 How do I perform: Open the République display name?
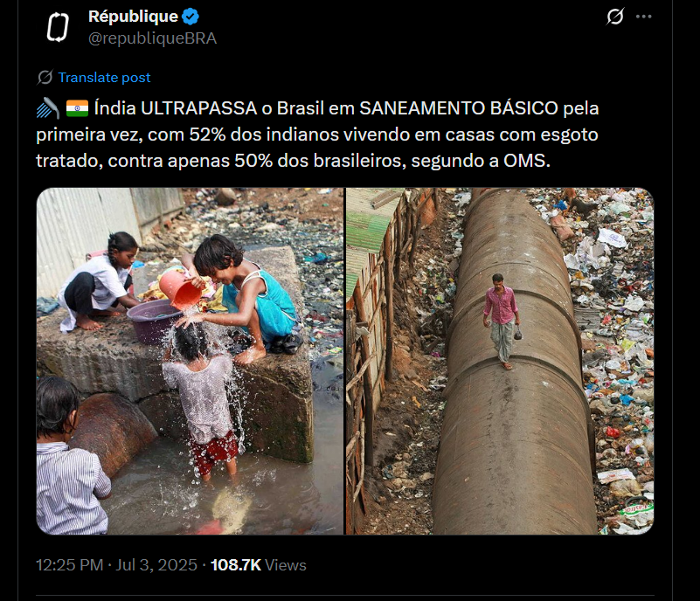pos(133,17)
